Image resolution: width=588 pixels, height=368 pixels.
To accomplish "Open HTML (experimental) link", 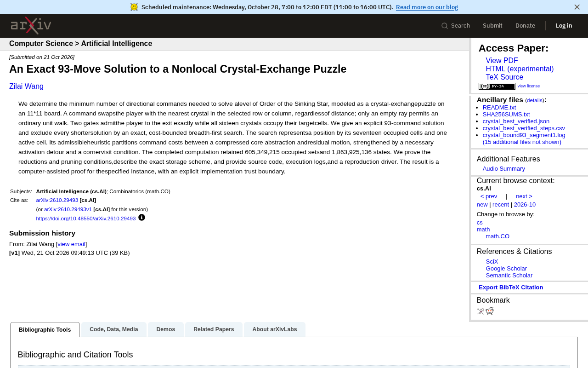I will (x=520, y=69).
